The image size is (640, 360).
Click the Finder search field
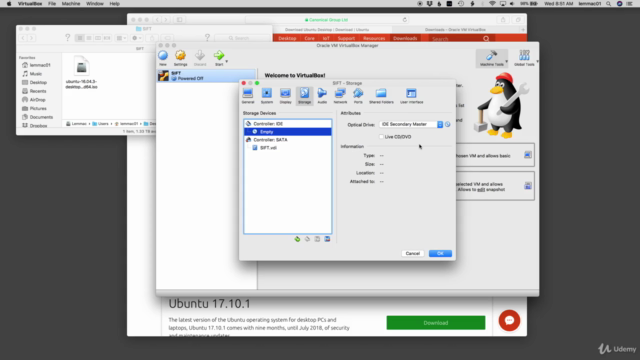click(243, 38)
